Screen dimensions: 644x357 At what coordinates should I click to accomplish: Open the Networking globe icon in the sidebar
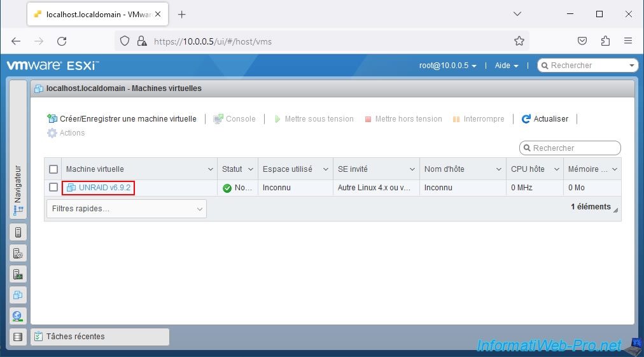point(18,316)
